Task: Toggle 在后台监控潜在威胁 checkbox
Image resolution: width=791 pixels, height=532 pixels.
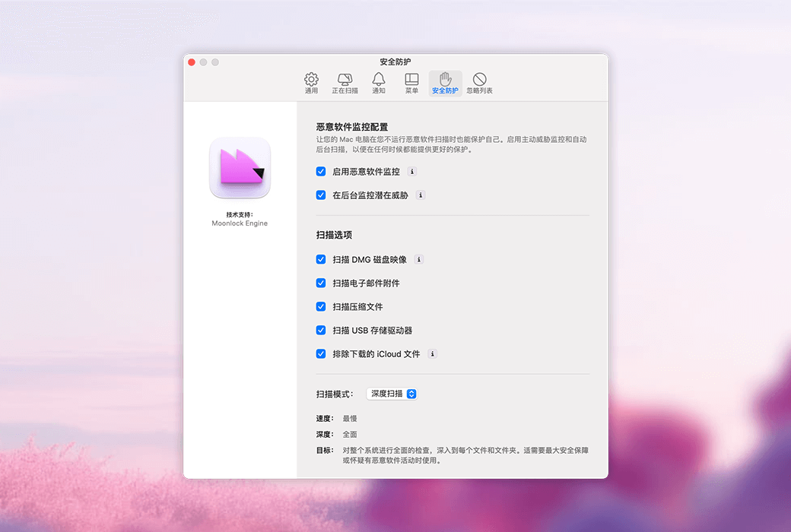Action: point(321,195)
